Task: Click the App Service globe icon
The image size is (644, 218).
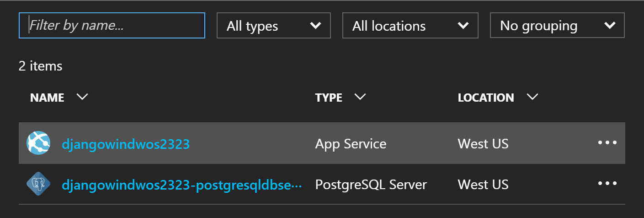Action: pos(38,143)
